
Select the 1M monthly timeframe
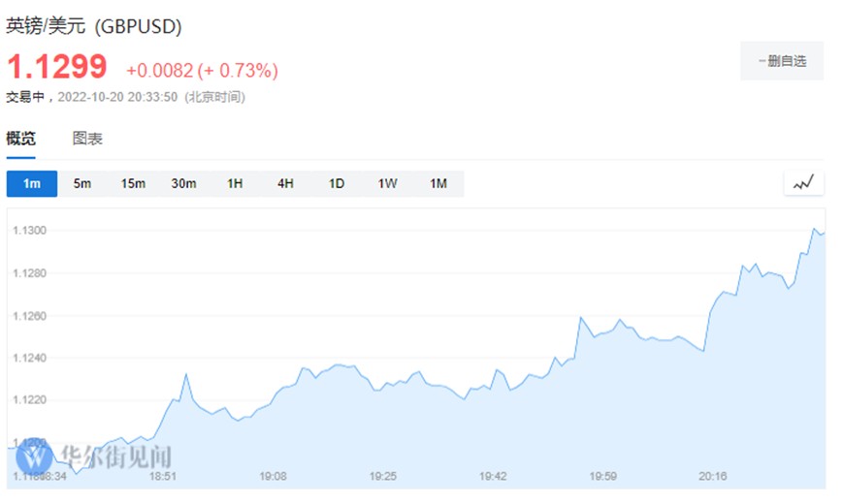(438, 183)
